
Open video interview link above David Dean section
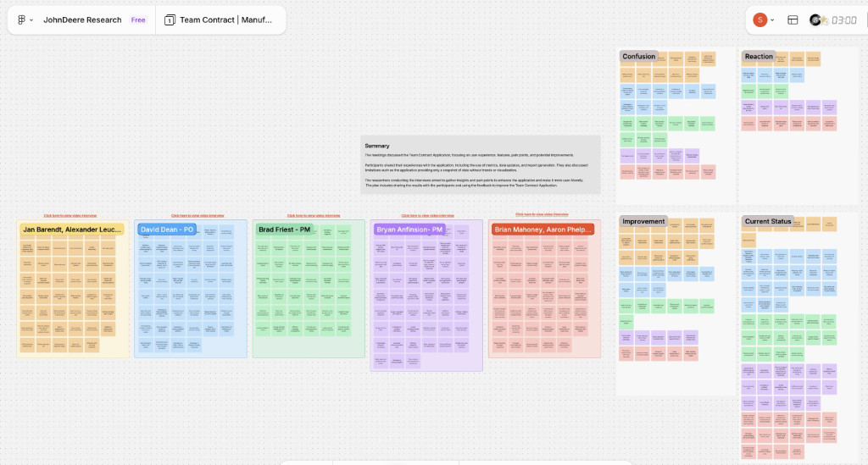point(198,216)
